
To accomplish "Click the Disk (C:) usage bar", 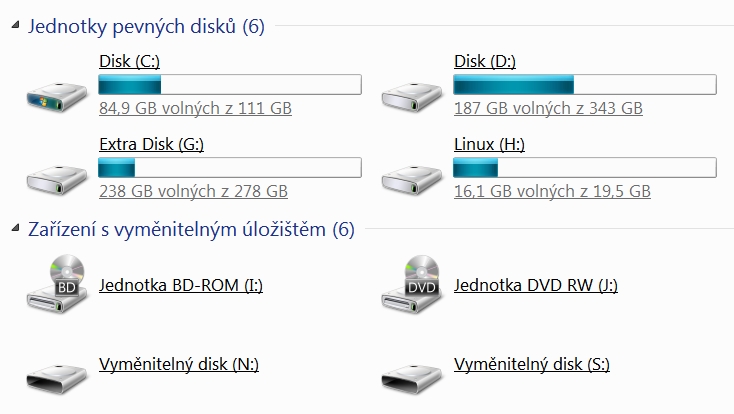I will point(229,84).
